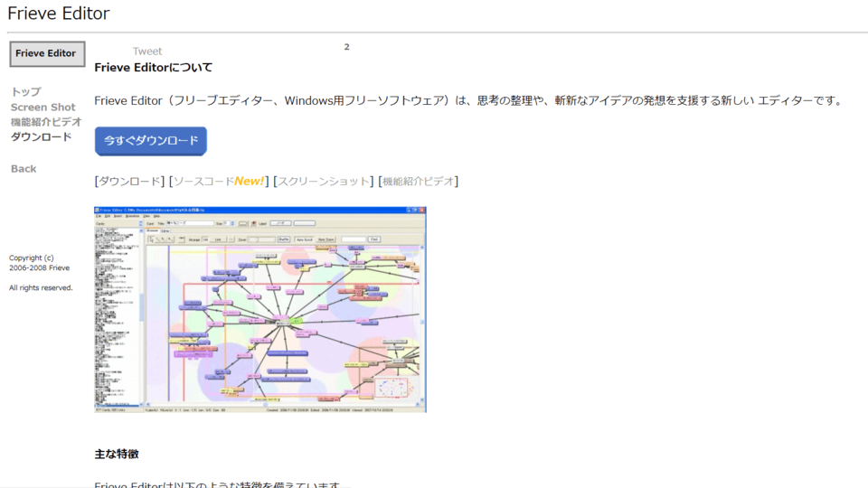Open the ソースコード link
868x488 pixels.
(203, 182)
